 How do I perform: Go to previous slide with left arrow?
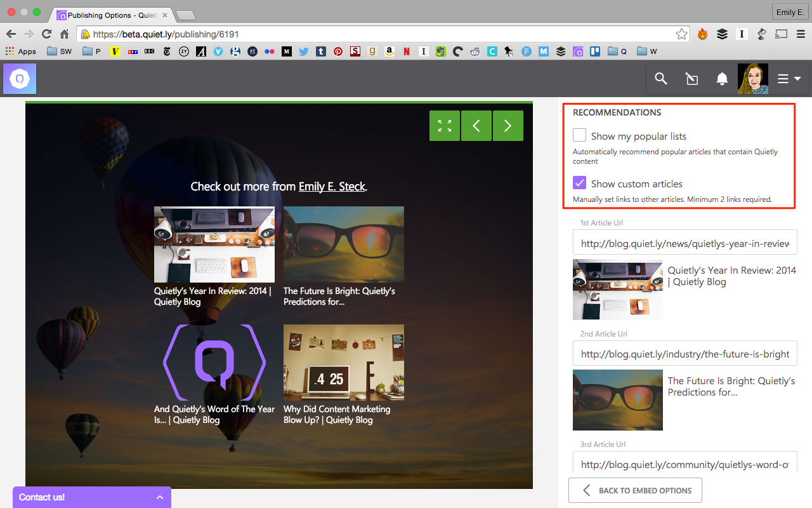pos(476,126)
